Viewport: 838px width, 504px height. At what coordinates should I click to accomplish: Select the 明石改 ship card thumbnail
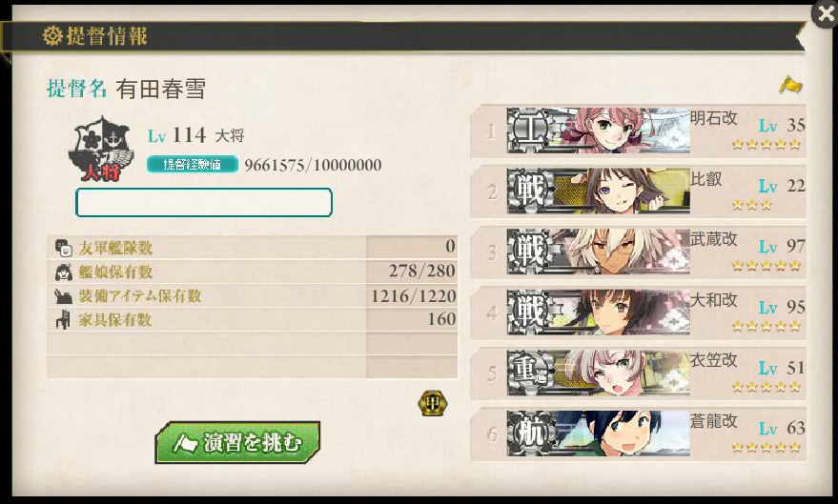pyautogui.click(x=598, y=131)
